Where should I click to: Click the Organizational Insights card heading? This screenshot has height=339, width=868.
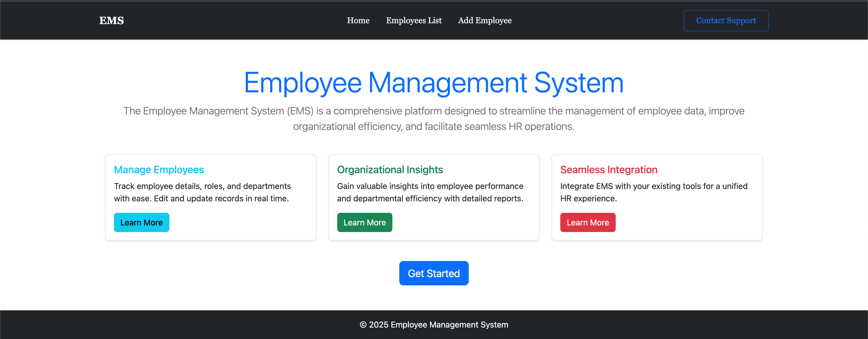coord(390,170)
